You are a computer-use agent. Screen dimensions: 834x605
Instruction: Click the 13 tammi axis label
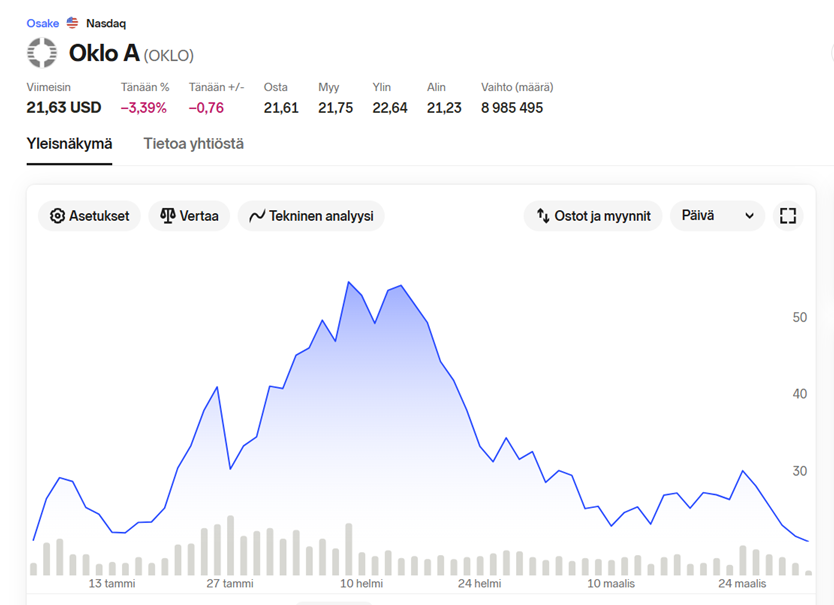click(112, 584)
